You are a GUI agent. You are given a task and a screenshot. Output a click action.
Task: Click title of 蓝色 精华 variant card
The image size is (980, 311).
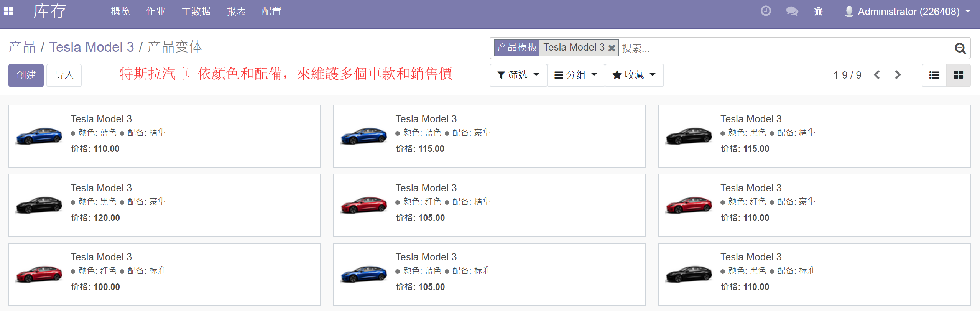point(101,119)
